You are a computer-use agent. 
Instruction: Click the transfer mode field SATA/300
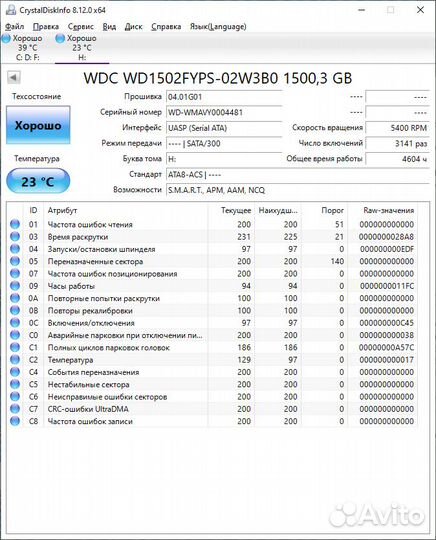(x=224, y=144)
